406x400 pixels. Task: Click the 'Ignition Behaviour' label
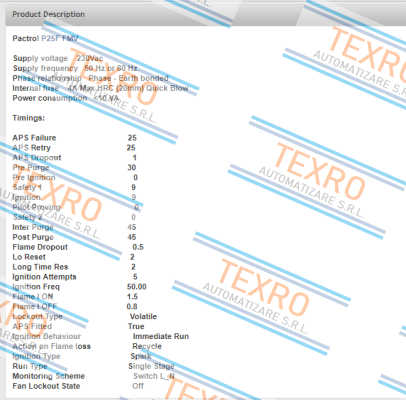pos(47,337)
